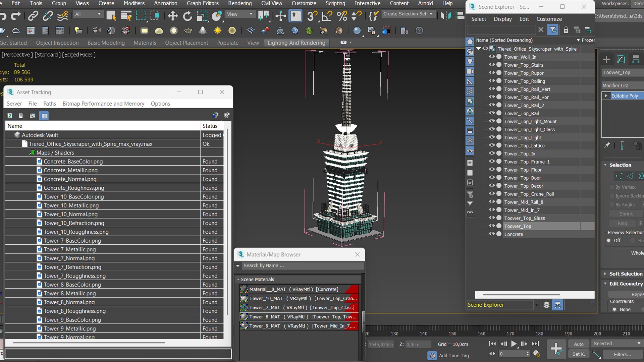644x362 pixels.
Task: Click the lock icon in Scene Explorer
Action: click(x=566, y=30)
